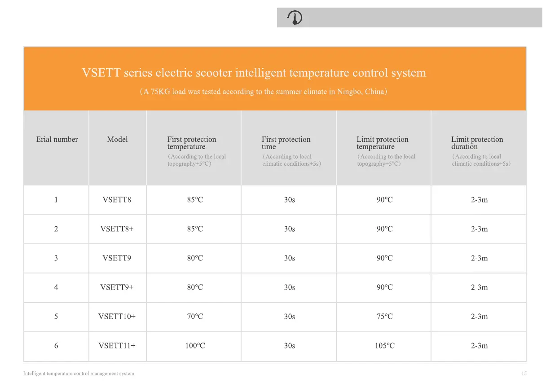This screenshot has height=392, width=550.
Task: Click the 70°C cell in the VSETT10+ row
Action: click(195, 317)
